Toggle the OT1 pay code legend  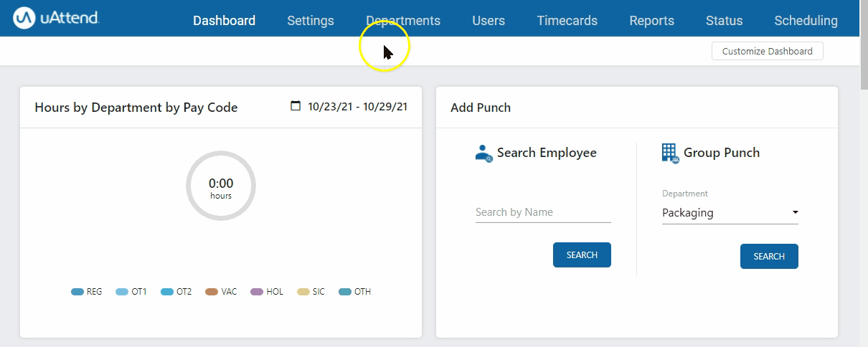(x=131, y=292)
